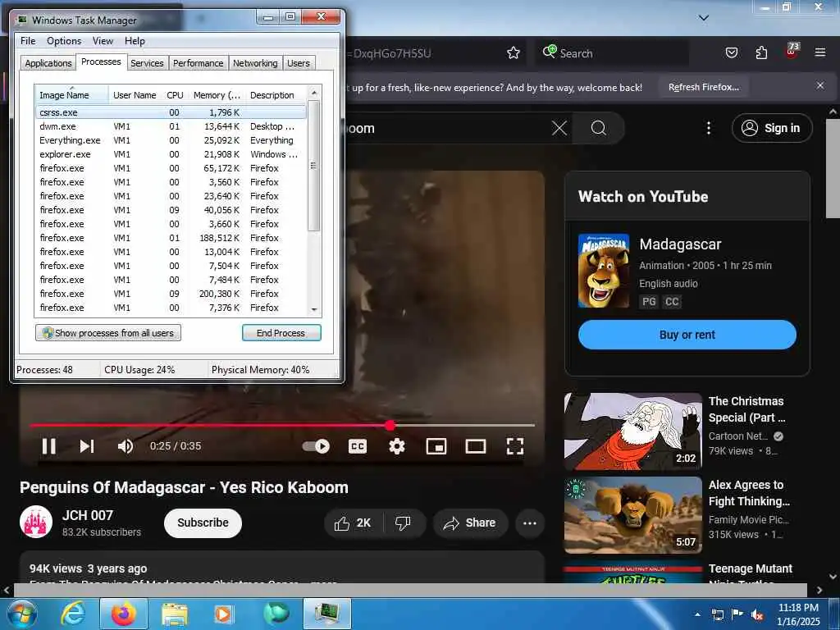The image size is (840, 630).
Task: Open Task Manager Options menu
Action: tap(64, 41)
